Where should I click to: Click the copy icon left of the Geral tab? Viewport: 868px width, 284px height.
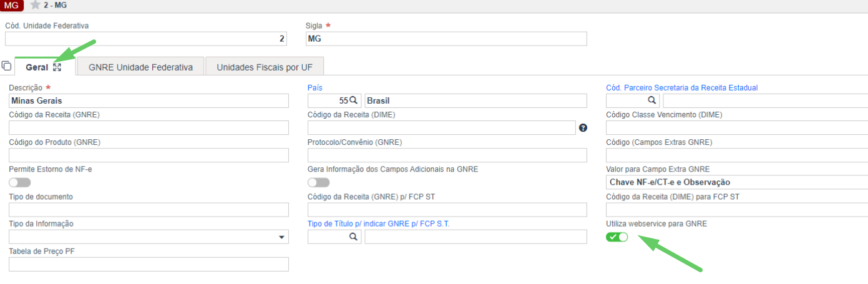click(x=6, y=66)
